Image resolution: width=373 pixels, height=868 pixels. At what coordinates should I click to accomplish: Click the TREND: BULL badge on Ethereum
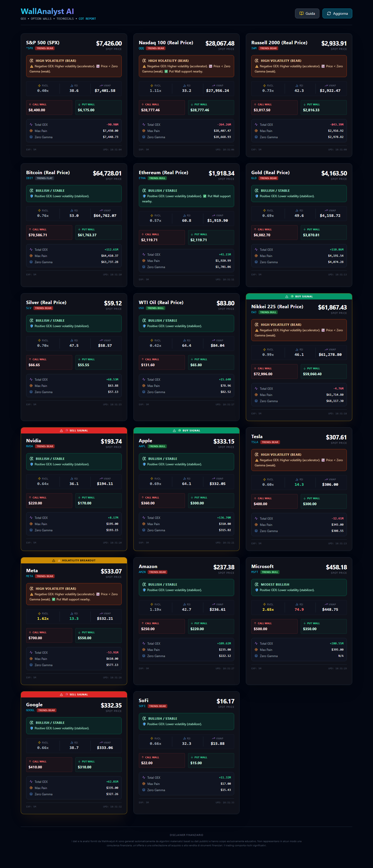(157, 178)
